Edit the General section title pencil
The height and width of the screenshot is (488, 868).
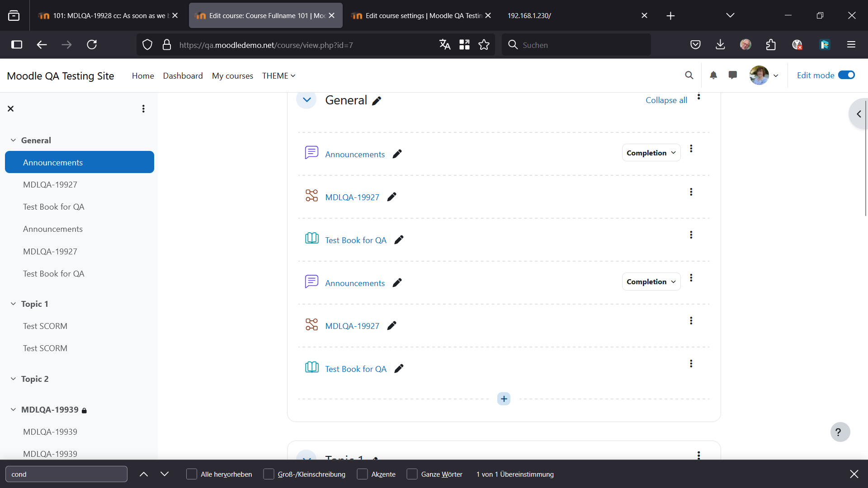pyautogui.click(x=377, y=101)
